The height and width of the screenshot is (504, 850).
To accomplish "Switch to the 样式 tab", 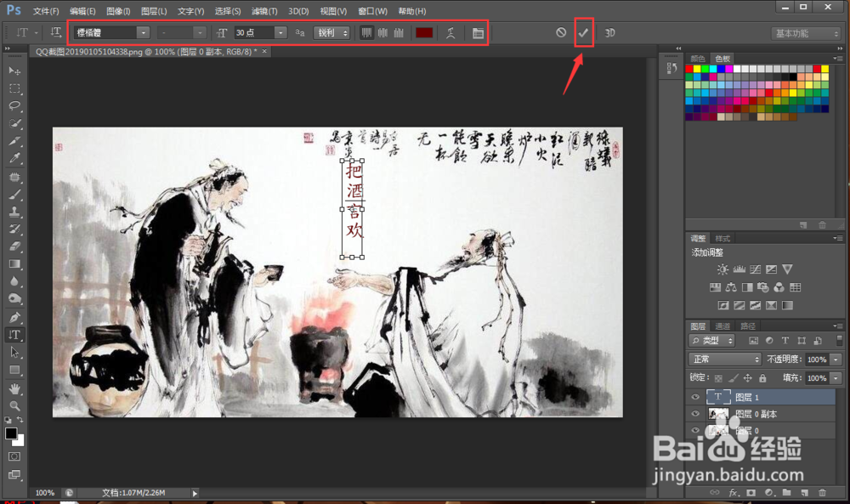I will click(x=722, y=239).
